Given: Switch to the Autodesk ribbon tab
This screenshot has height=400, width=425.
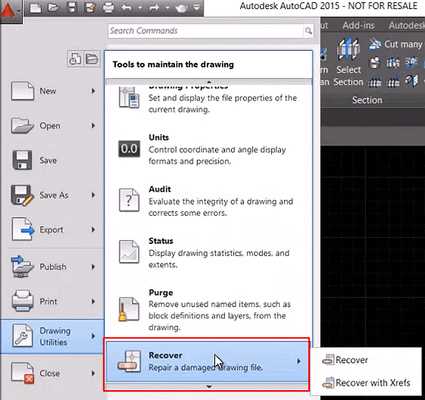Looking at the screenshot, I should (407, 26).
